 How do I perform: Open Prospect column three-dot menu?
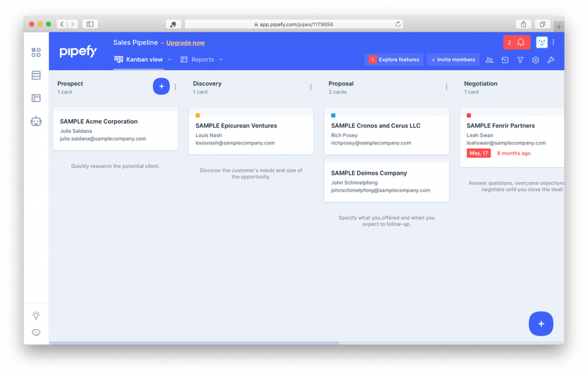pyautogui.click(x=175, y=87)
